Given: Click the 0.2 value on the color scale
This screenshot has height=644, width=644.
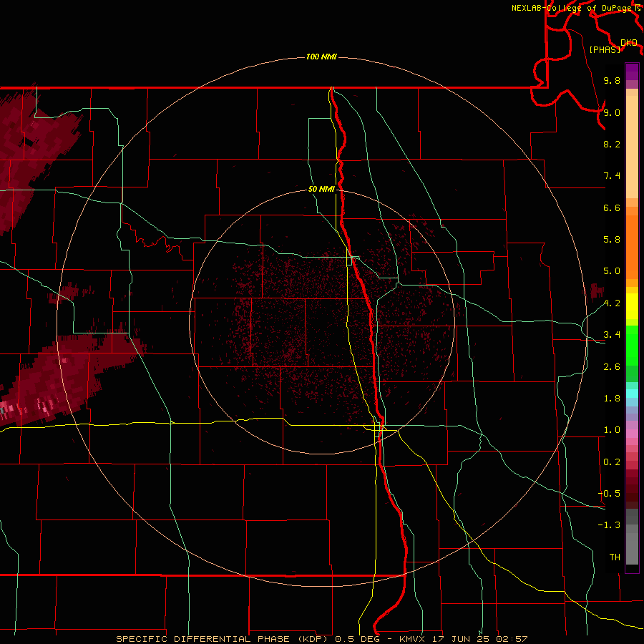Looking at the screenshot, I should [x=612, y=462].
